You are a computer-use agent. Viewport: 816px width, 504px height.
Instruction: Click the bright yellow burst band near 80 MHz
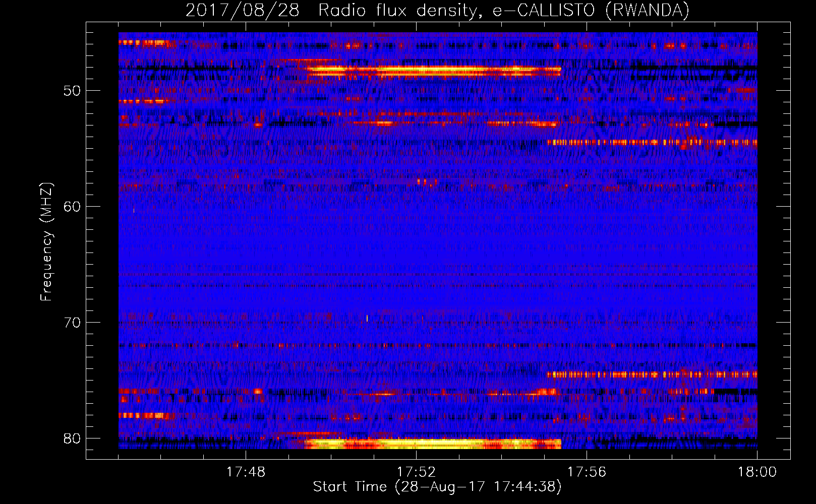click(x=433, y=444)
